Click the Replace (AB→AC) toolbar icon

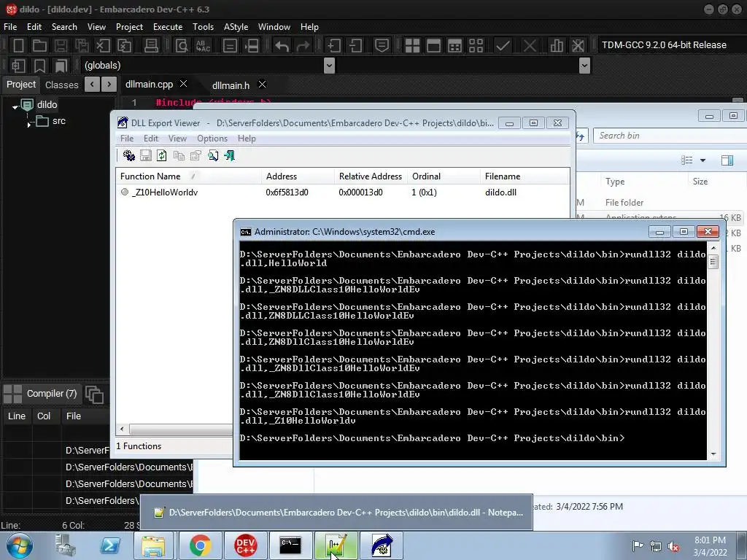pos(203,46)
